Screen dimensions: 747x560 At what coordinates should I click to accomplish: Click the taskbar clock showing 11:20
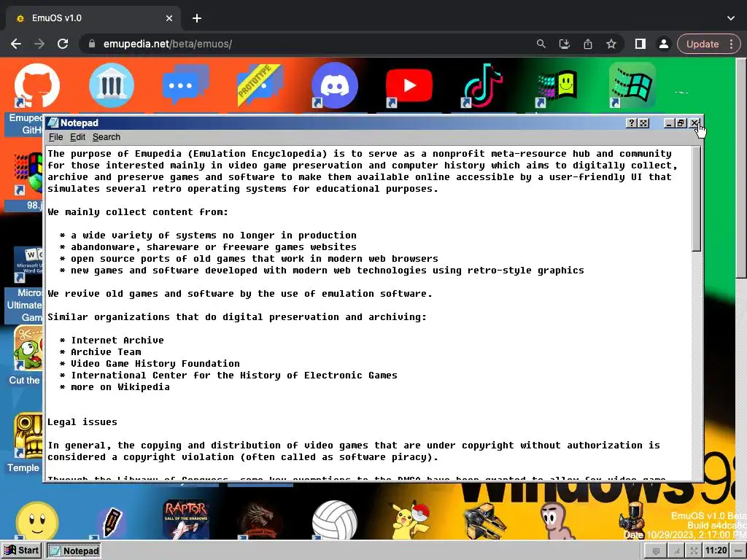[716, 551]
